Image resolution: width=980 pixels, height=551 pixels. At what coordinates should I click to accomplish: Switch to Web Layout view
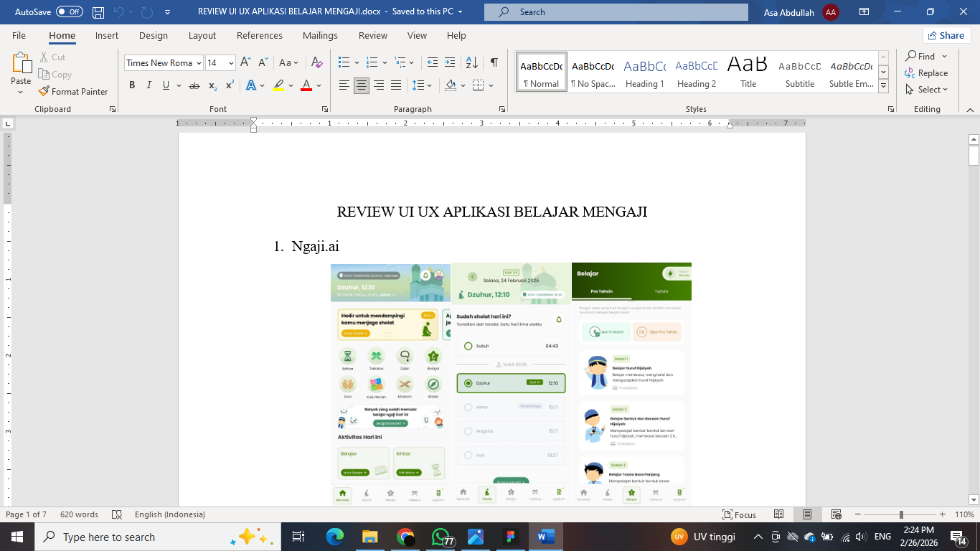coord(836,514)
